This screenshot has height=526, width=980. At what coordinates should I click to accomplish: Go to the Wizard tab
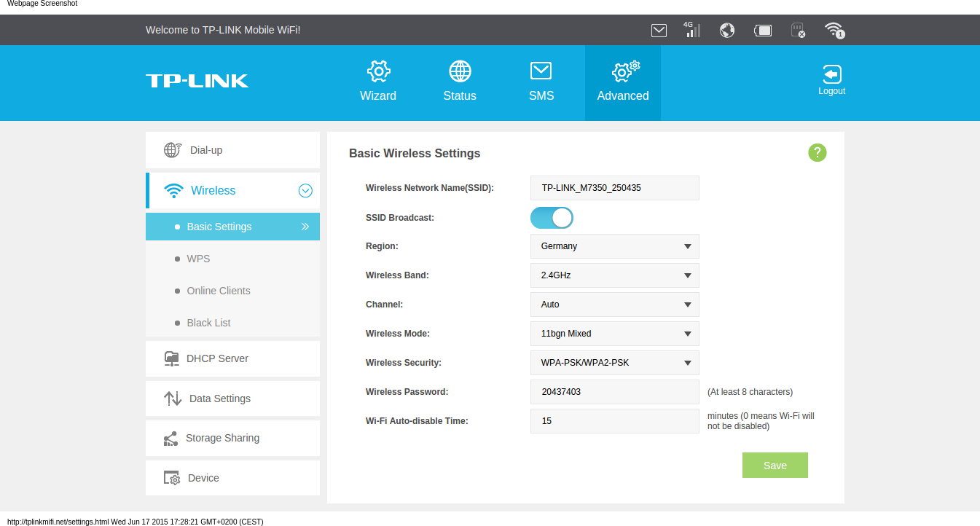coord(378,82)
